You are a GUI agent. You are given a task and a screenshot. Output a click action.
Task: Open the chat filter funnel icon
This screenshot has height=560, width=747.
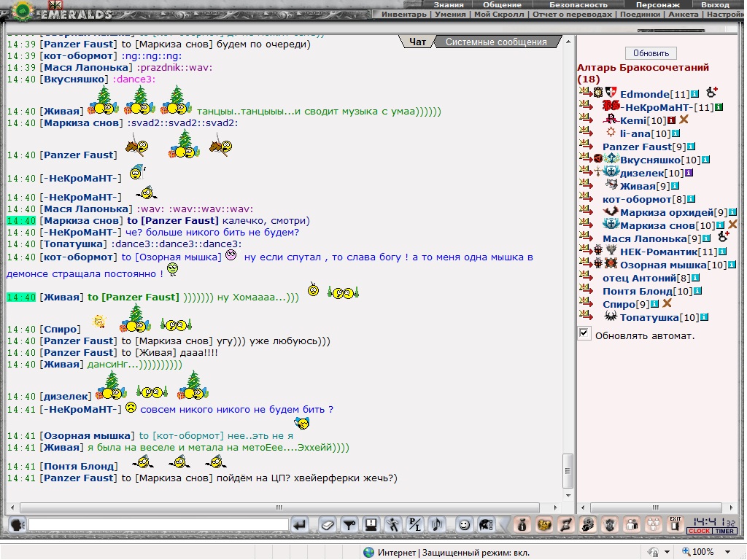(x=349, y=525)
